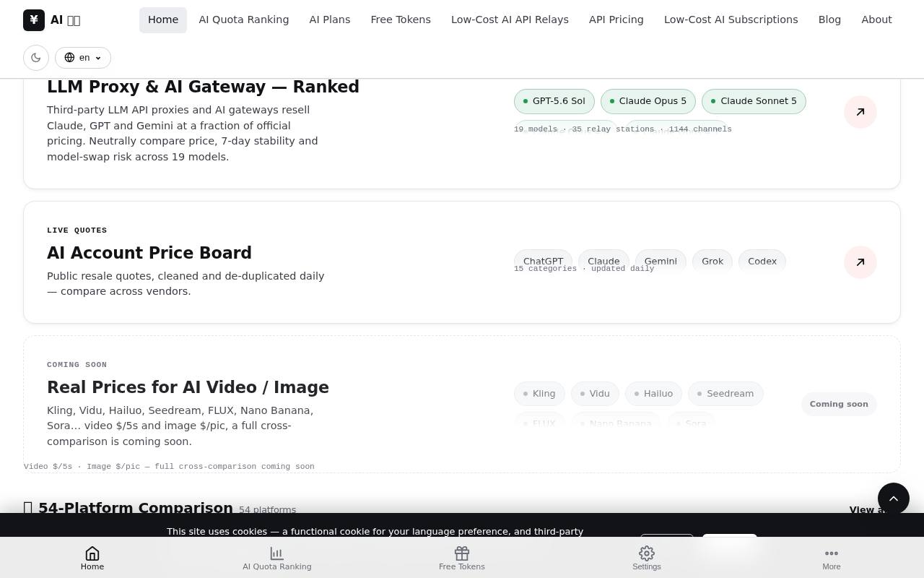Image resolution: width=924 pixels, height=578 pixels.
Task: Choose the Gemini category chip
Action: point(661,261)
